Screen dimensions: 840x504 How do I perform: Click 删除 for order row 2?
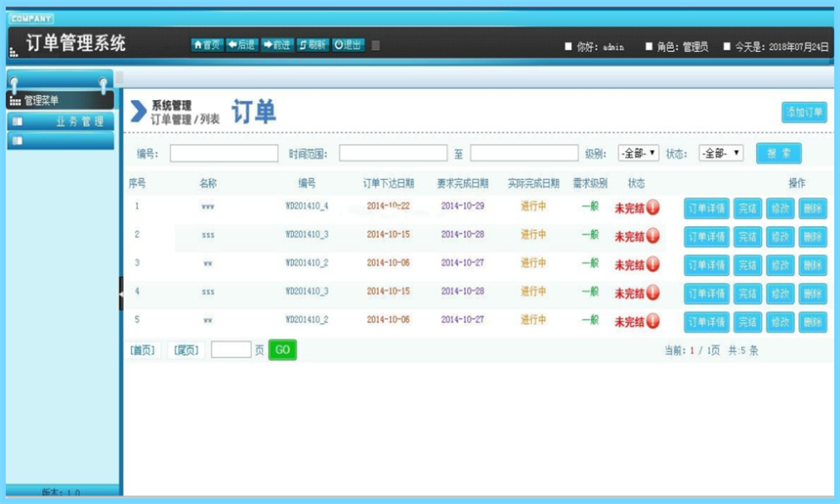(x=812, y=237)
